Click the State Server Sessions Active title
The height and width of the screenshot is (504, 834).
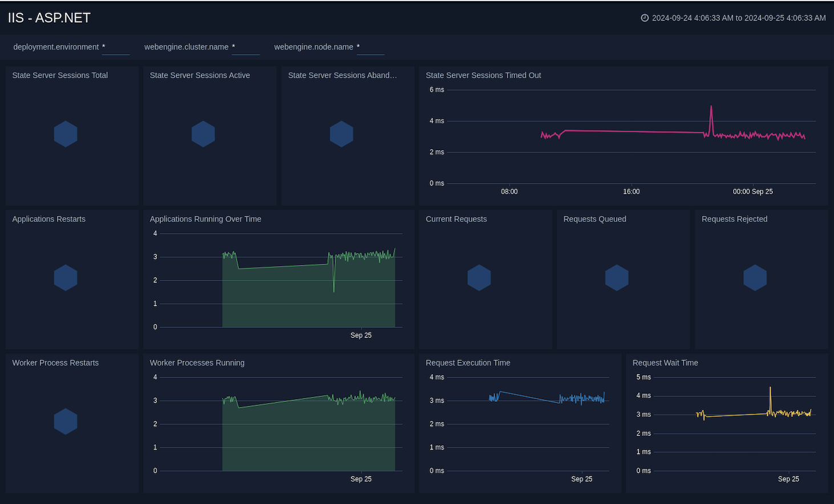(x=200, y=75)
